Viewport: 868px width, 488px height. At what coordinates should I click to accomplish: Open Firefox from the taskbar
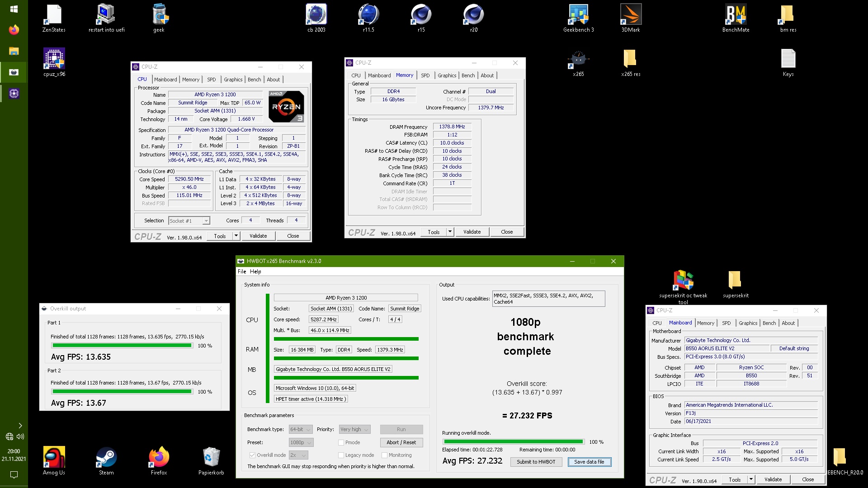coord(14,30)
